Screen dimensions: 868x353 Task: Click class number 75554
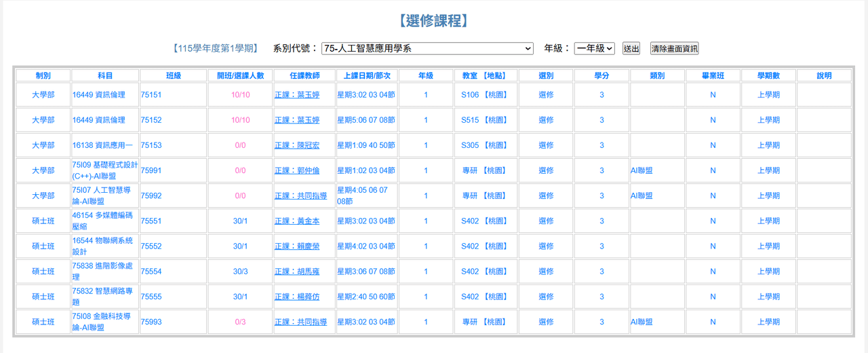click(151, 272)
